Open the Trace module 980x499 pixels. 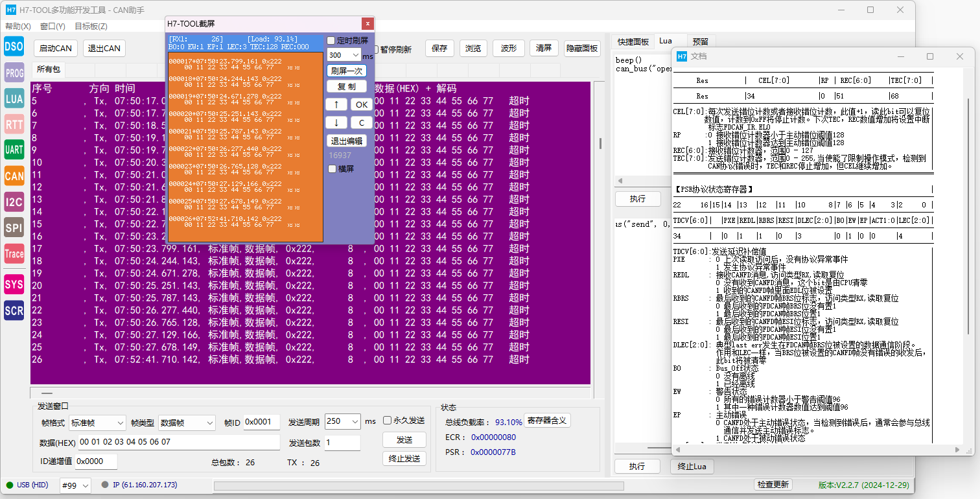(x=14, y=254)
